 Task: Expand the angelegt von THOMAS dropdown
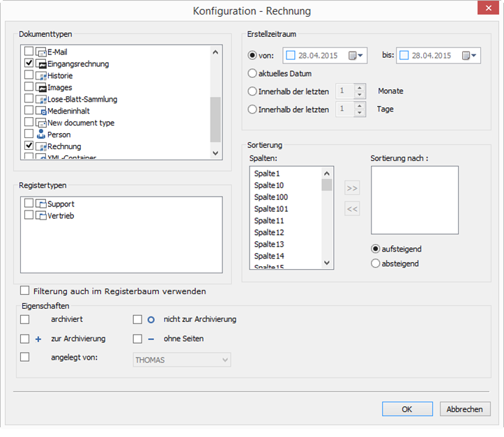224,360
